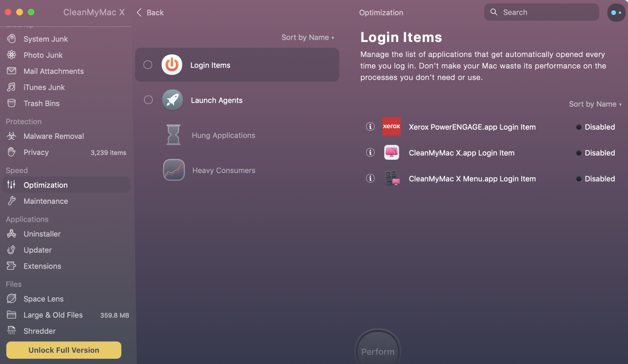Expand Sort by Name dropdown in center panel
Screen dimensions: 628x364
click(308, 37)
